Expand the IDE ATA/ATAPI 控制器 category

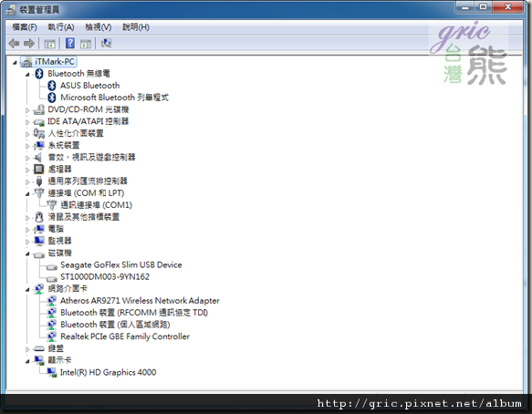point(27,122)
